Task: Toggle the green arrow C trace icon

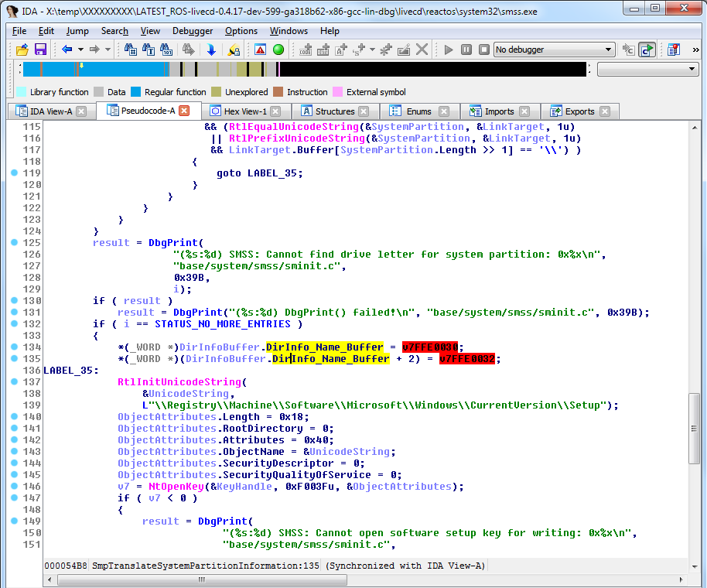Action: coord(647,50)
